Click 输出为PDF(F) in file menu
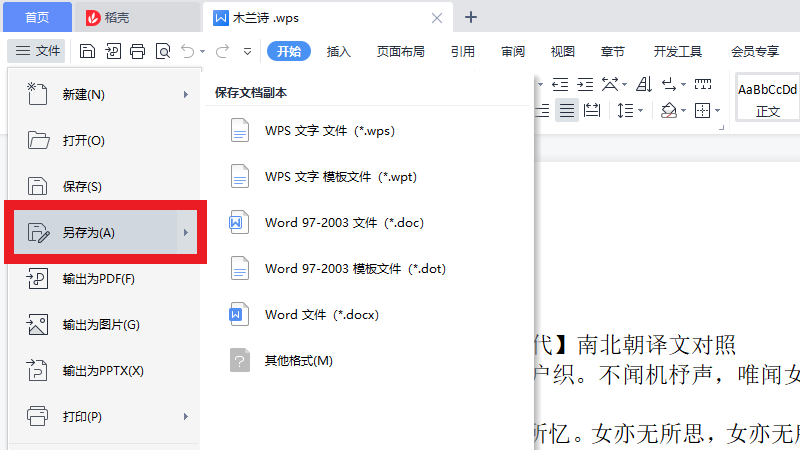Image resolution: width=800 pixels, height=450 pixels. [98, 278]
